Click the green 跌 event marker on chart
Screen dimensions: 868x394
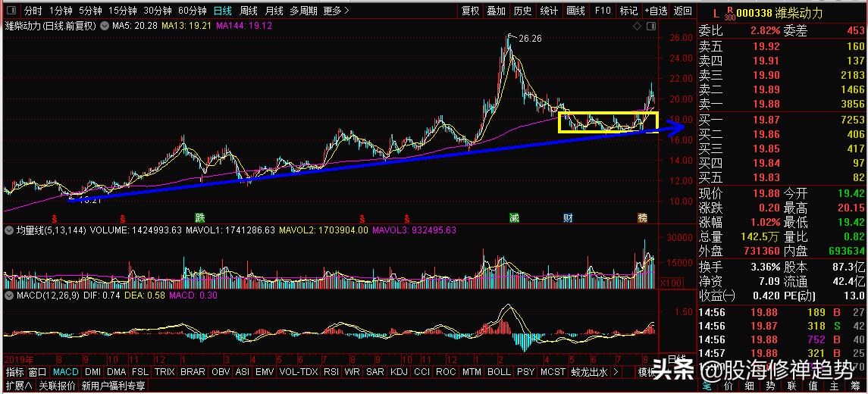[x=200, y=217]
